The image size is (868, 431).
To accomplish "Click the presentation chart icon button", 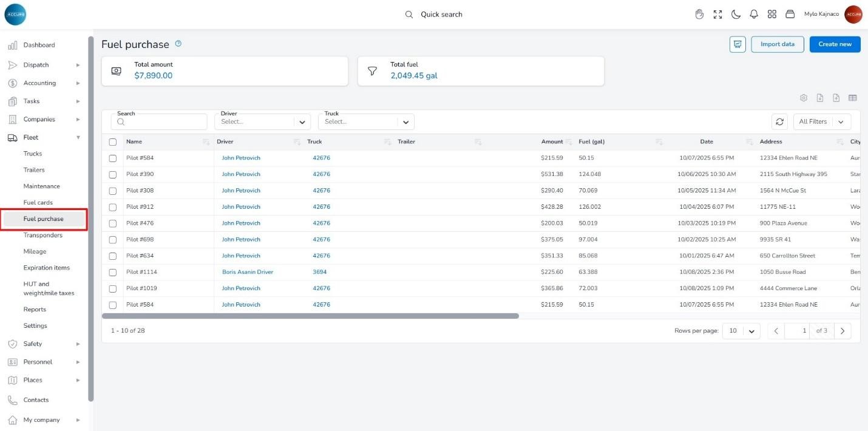I will 737,44.
